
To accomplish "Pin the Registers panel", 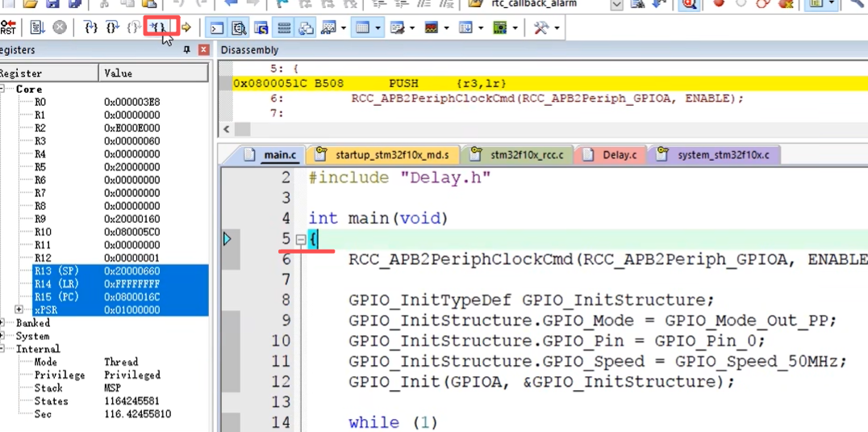I will [187, 50].
